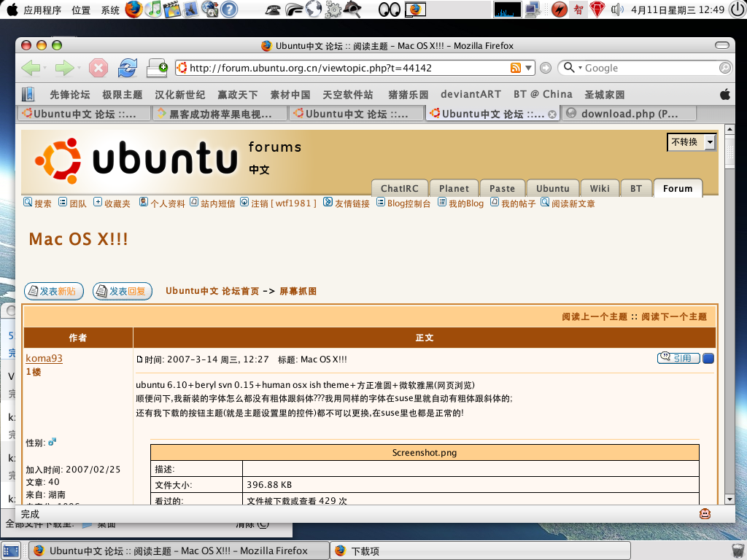The height and width of the screenshot is (560, 747).
Task: Open the Paste site tab
Action: click(502, 188)
